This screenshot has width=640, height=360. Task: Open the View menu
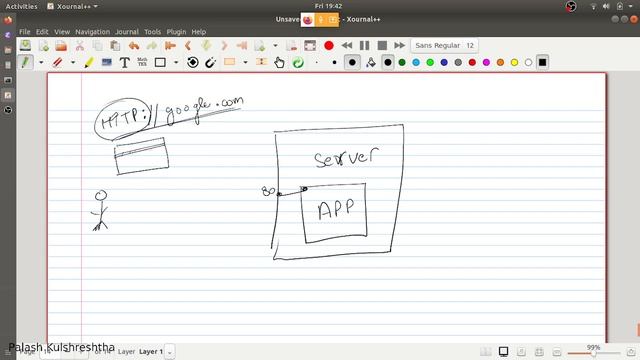[62, 31]
